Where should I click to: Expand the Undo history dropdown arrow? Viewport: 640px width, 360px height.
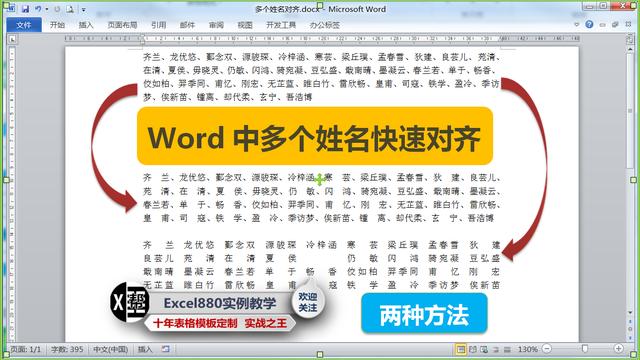coord(47,9)
